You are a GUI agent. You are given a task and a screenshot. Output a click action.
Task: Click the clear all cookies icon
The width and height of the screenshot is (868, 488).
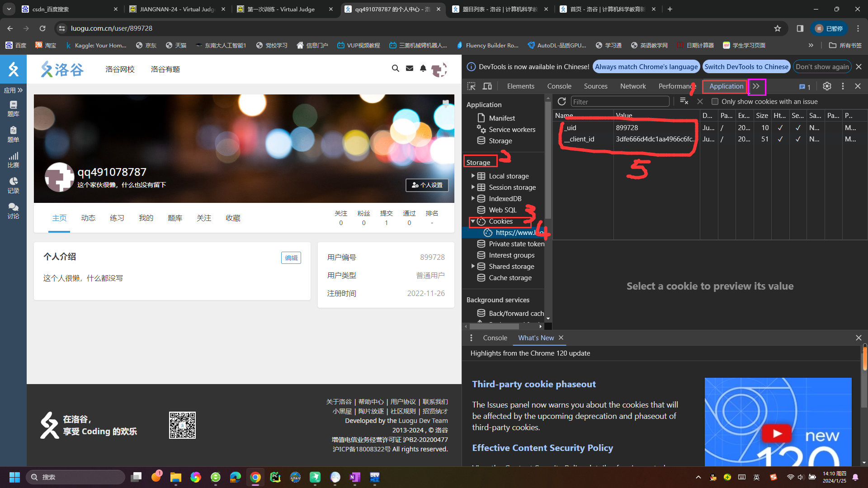pyautogui.click(x=684, y=102)
